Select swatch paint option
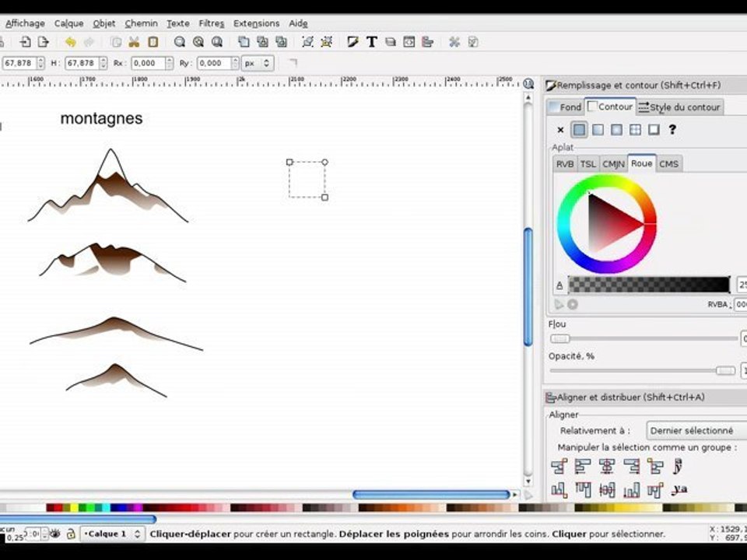747x560 pixels. (x=654, y=130)
